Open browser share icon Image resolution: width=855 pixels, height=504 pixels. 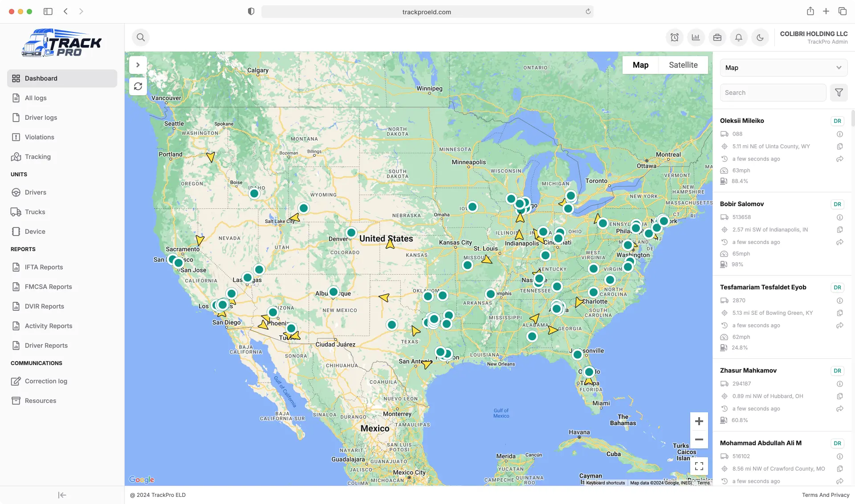coord(810,11)
